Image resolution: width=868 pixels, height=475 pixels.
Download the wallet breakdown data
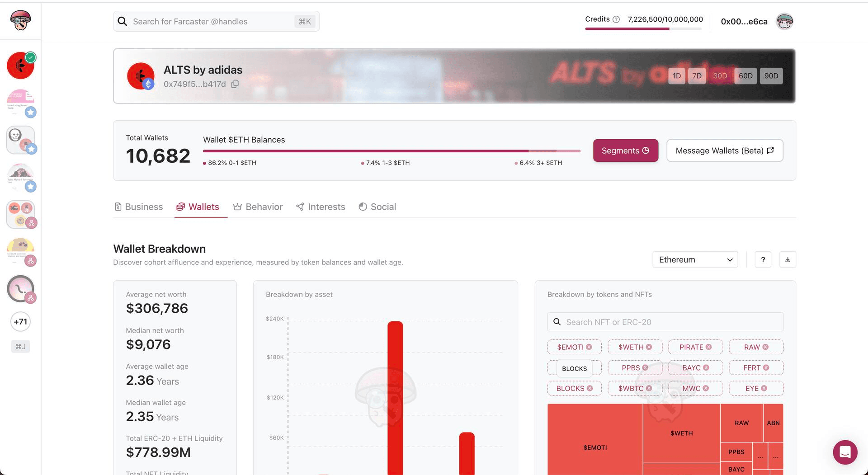tap(788, 259)
